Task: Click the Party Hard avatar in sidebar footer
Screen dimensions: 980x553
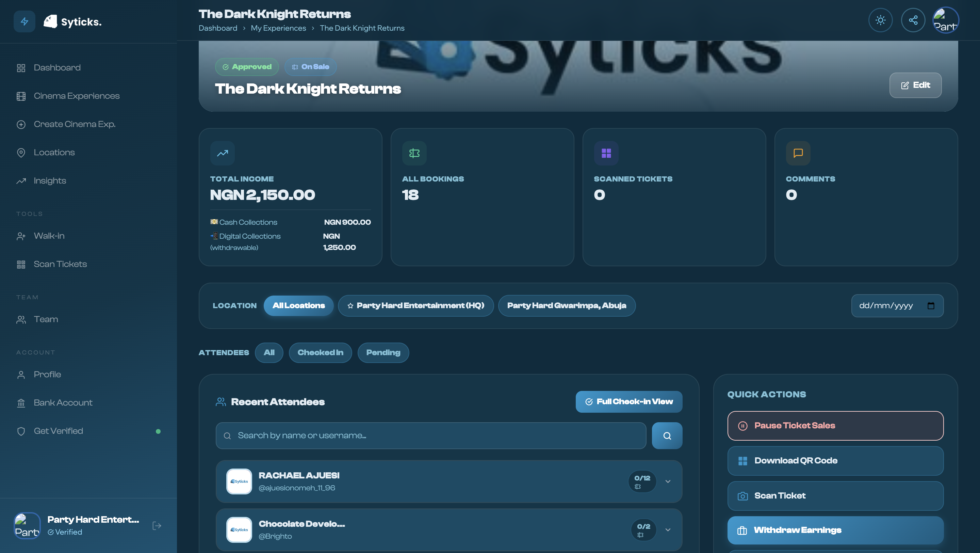Action: 27,526
